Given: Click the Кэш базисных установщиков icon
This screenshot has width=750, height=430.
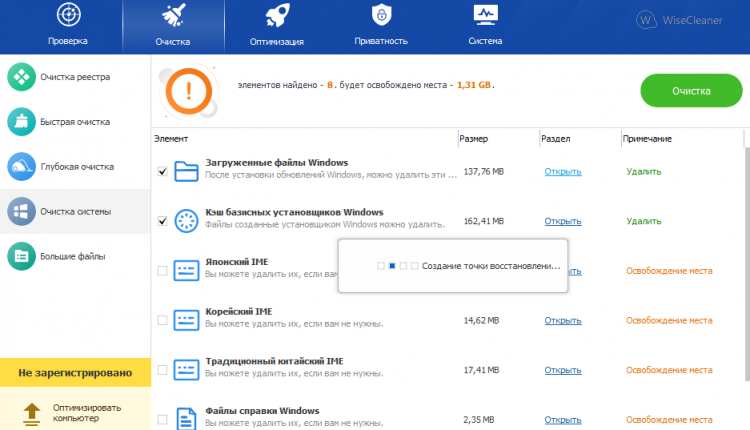Looking at the screenshot, I should click(186, 221).
